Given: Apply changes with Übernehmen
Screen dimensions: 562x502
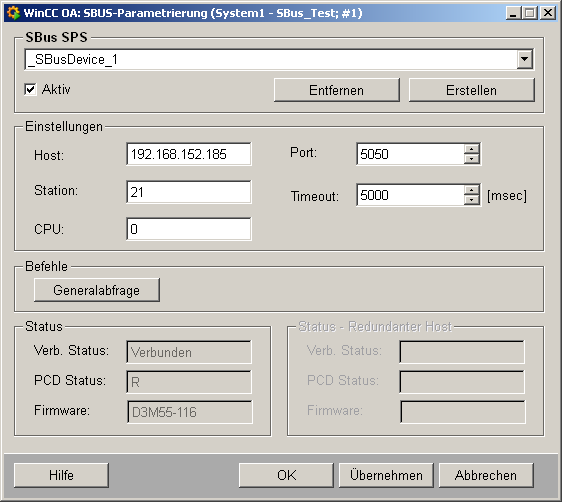Looking at the screenshot, I should tap(386, 475).
